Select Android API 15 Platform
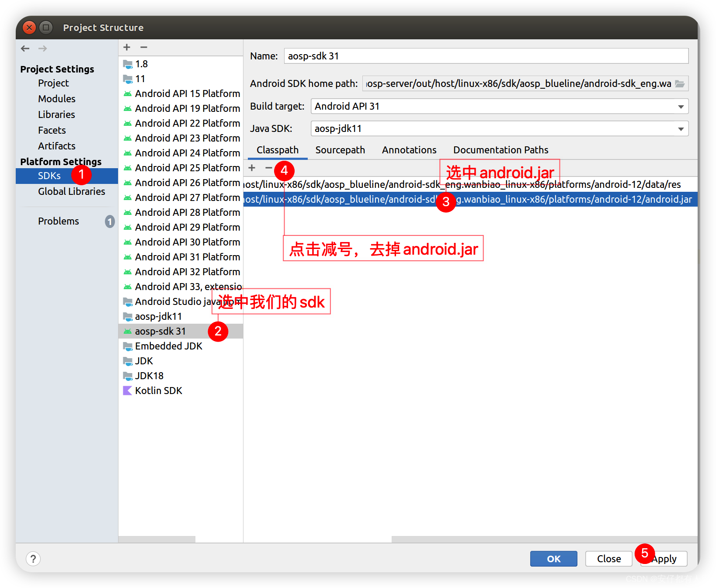This screenshot has width=716, height=588. [x=181, y=93]
